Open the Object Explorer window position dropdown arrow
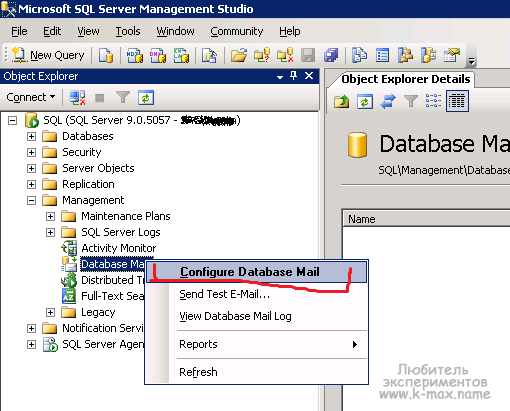The height and width of the screenshot is (411, 510). (x=280, y=77)
